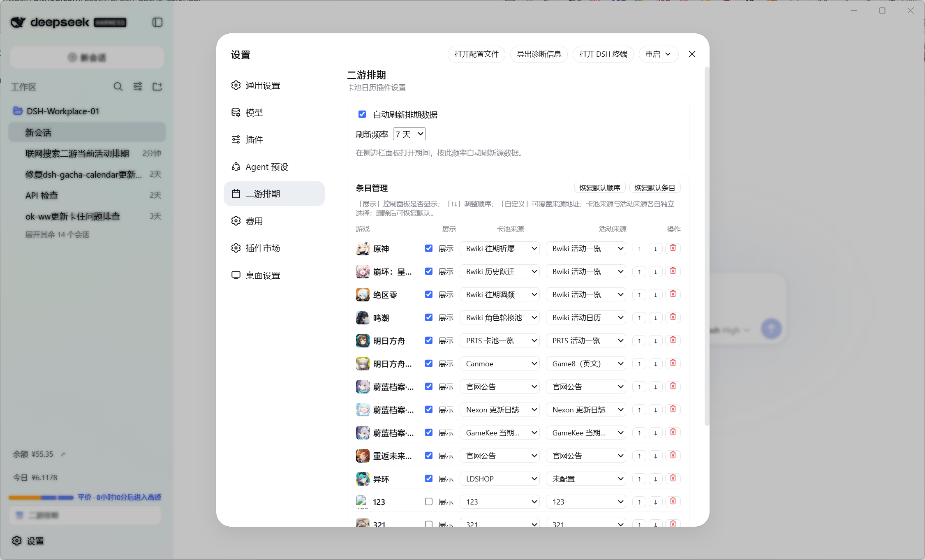The image size is (925, 560).
Task: Close the settings dialog
Action: [692, 54]
